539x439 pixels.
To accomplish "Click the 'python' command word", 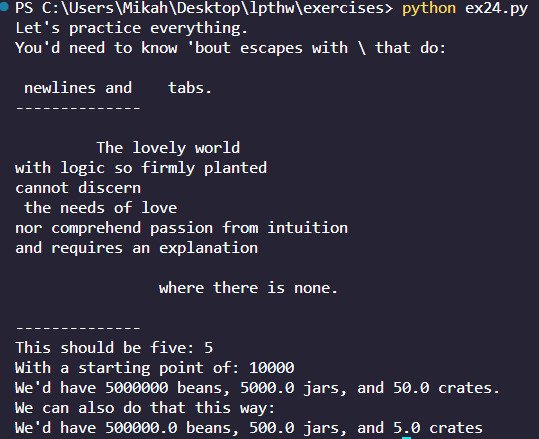I will pyautogui.click(x=429, y=9).
